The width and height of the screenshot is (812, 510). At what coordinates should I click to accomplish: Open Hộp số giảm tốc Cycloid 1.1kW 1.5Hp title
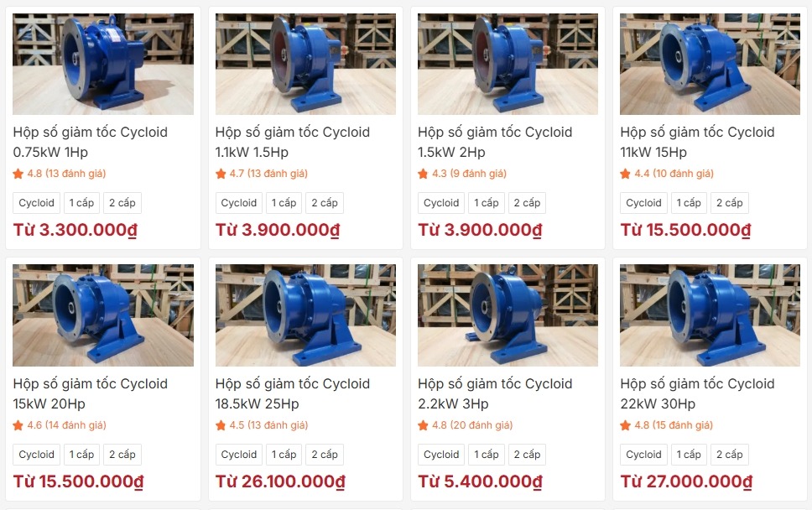293,142
